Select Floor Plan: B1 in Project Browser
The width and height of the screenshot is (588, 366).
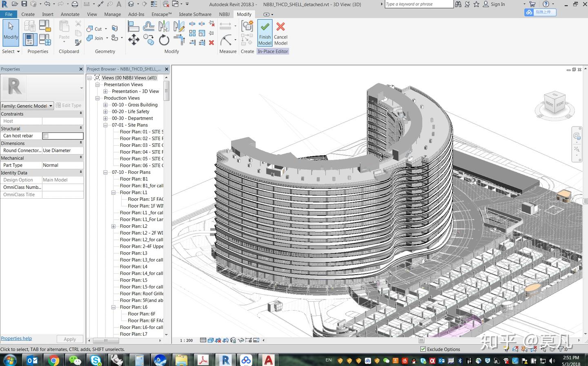click(x=134, y=179)
